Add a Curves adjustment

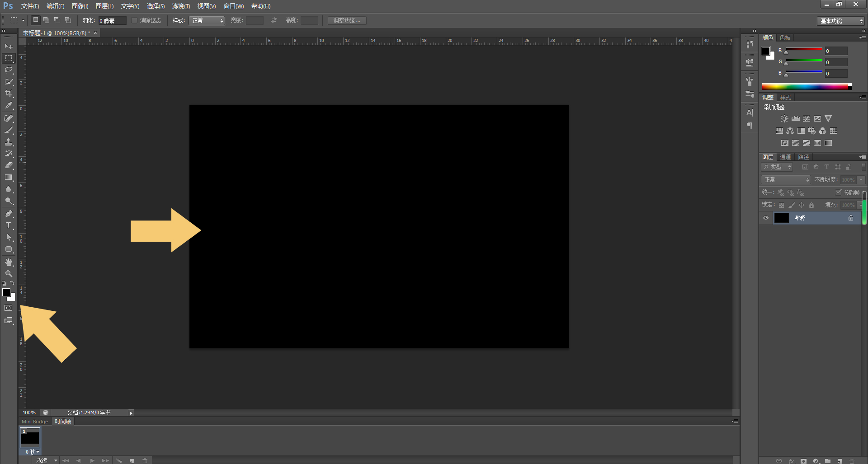[x=807, y=119]
